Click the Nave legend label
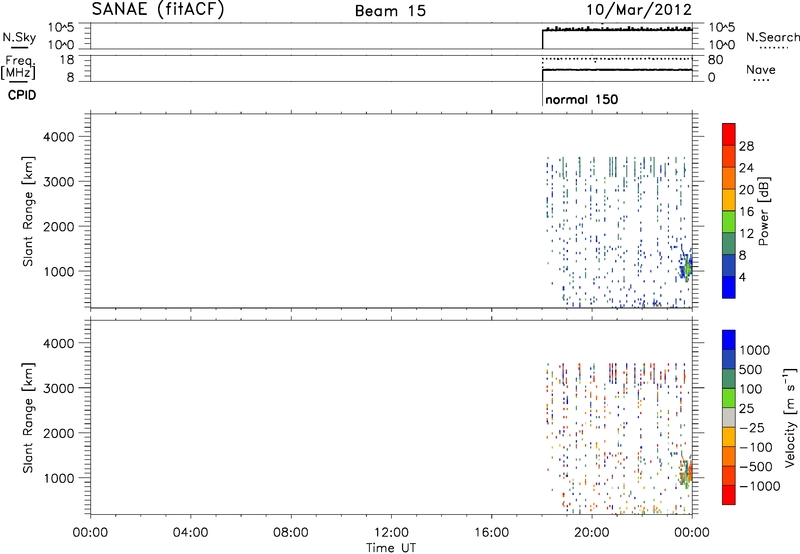Image resolution: width=800 pixels, height=554 pixels. [x=761, y=69]
